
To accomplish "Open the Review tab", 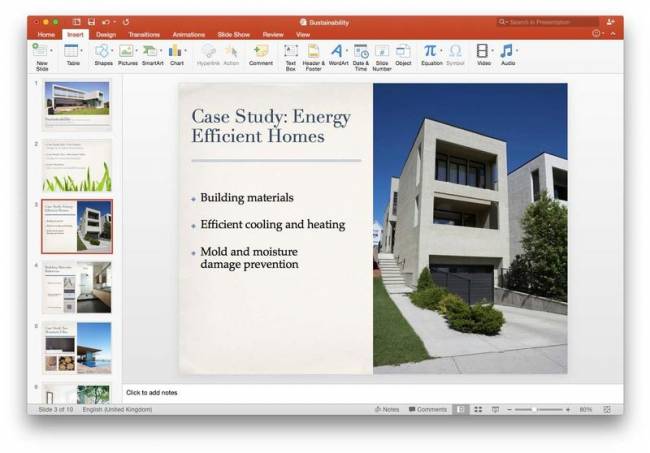I will [x=273, y=34].
